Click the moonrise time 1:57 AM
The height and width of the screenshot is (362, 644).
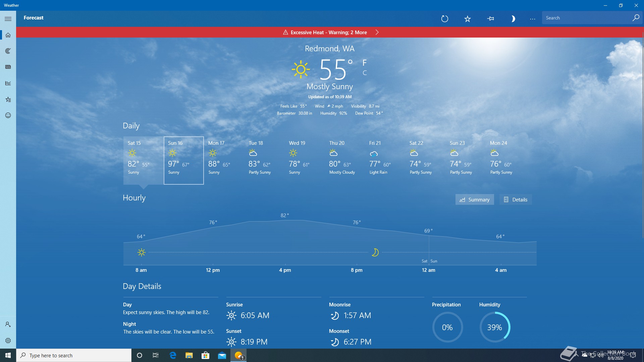[x=357, y=315]
